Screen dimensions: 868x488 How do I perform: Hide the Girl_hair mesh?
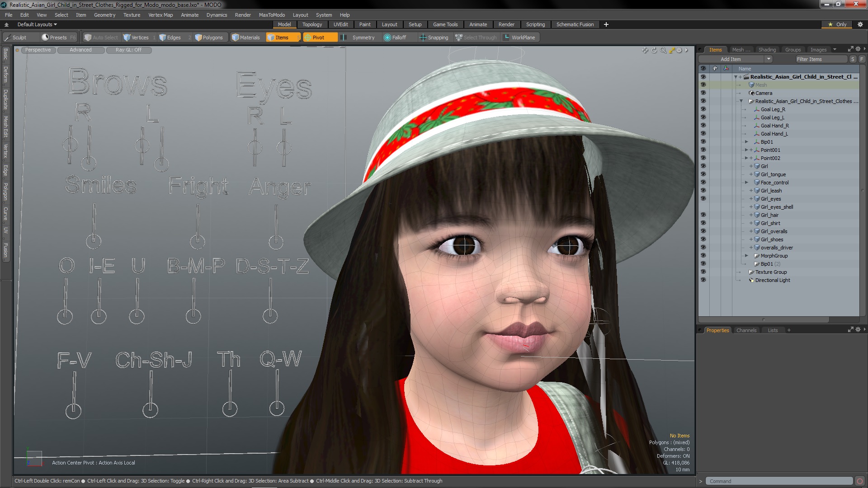[703, 215]
